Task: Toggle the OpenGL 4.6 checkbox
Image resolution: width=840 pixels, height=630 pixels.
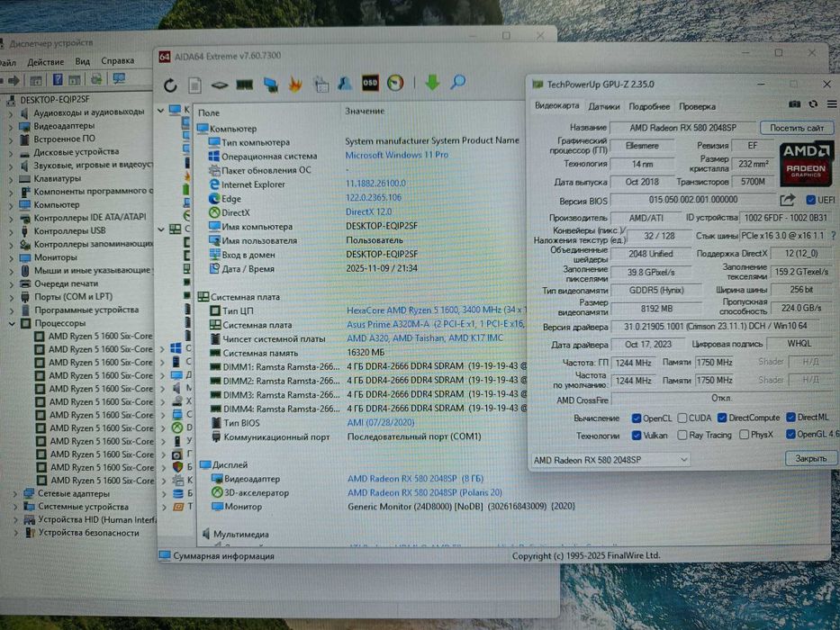Action: [x=790, y=435]
